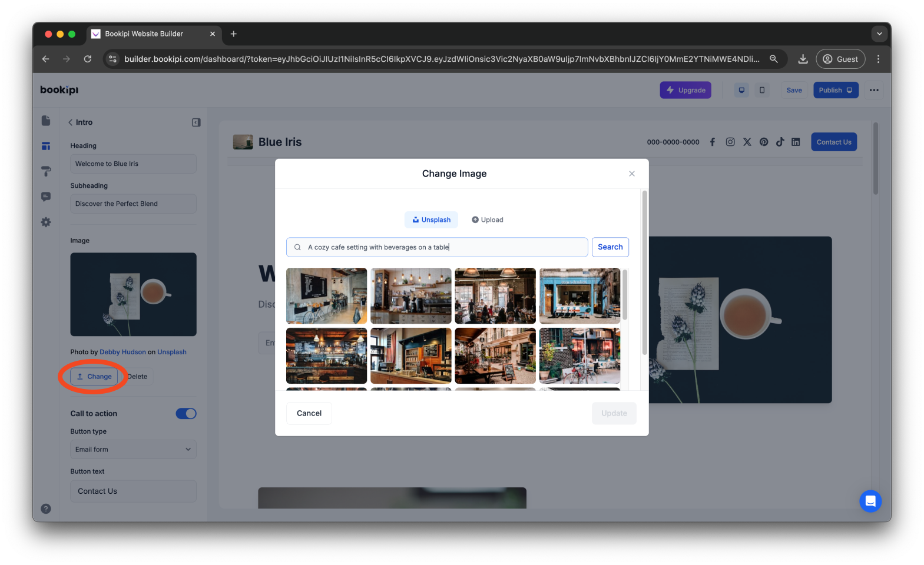
Task: Click the Blue Iris site title
Action: [280, 142]
